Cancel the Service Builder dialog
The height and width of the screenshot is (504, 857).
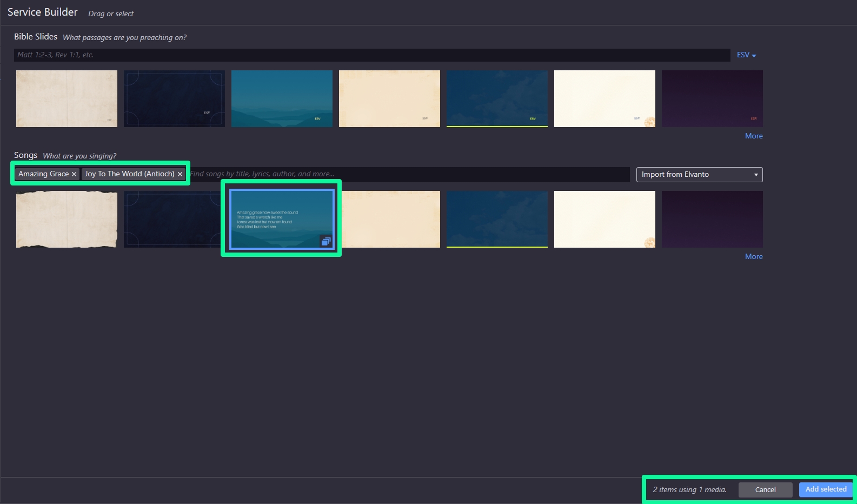click(765, 490)
